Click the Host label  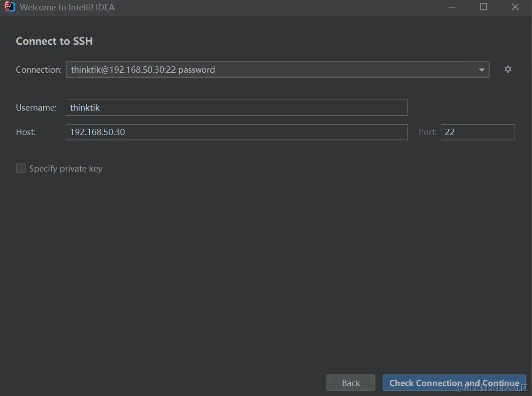[x=26, y=132]
